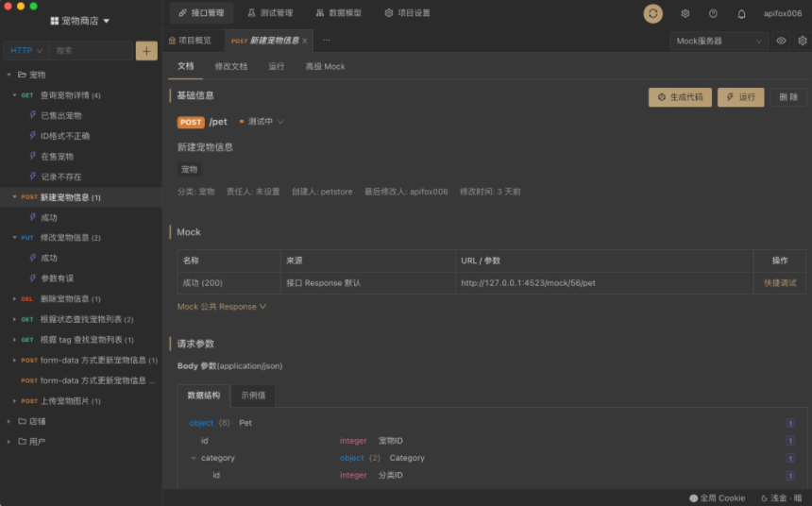
Task: Open the more tabs ellipsis menu
Action: tap(327, 41)
